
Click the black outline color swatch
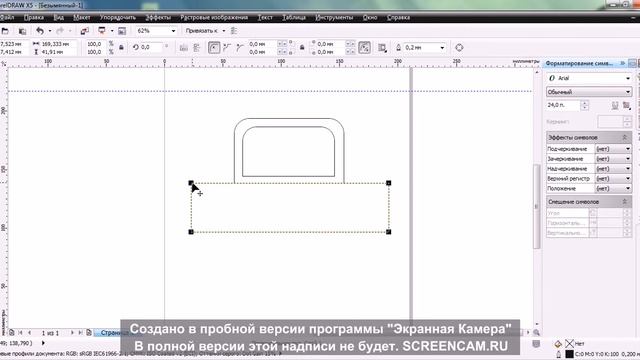pos(569,354)
